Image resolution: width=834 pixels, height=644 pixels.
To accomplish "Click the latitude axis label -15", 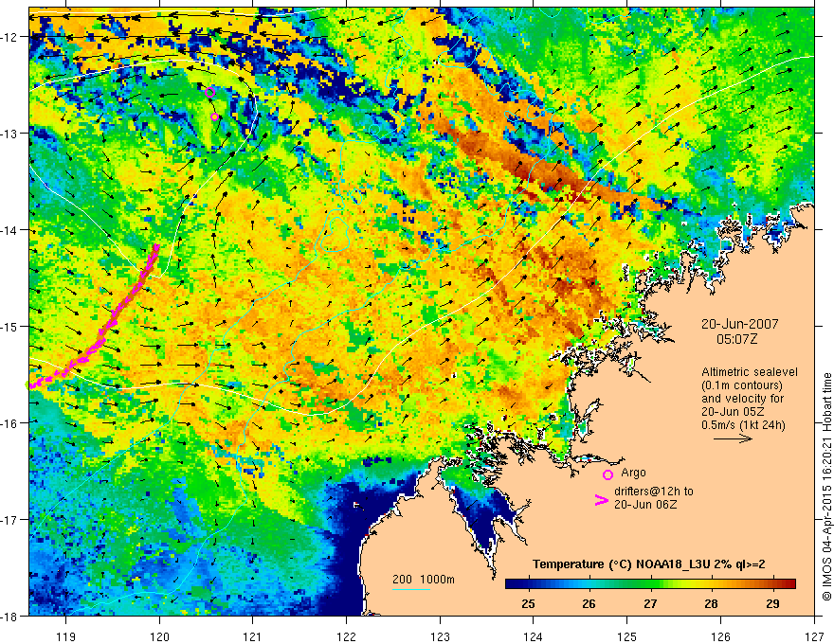I will [x=9, y=326].
